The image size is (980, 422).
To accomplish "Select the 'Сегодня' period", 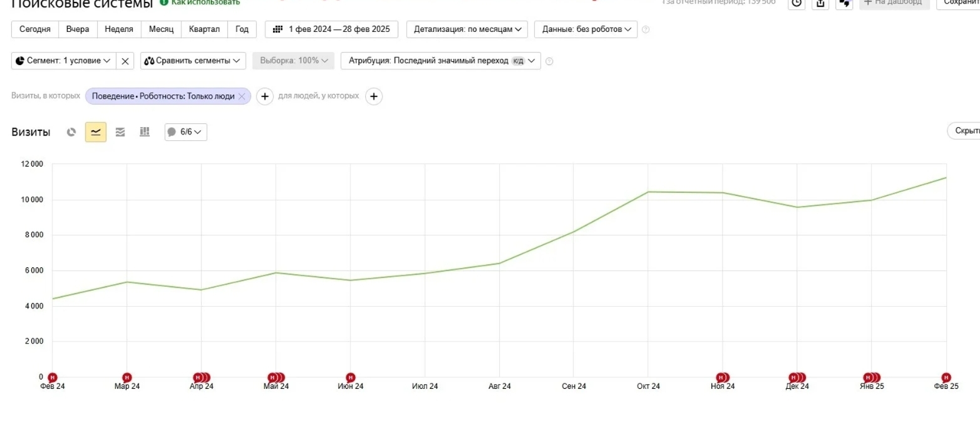I will click(x=35, y=29).
